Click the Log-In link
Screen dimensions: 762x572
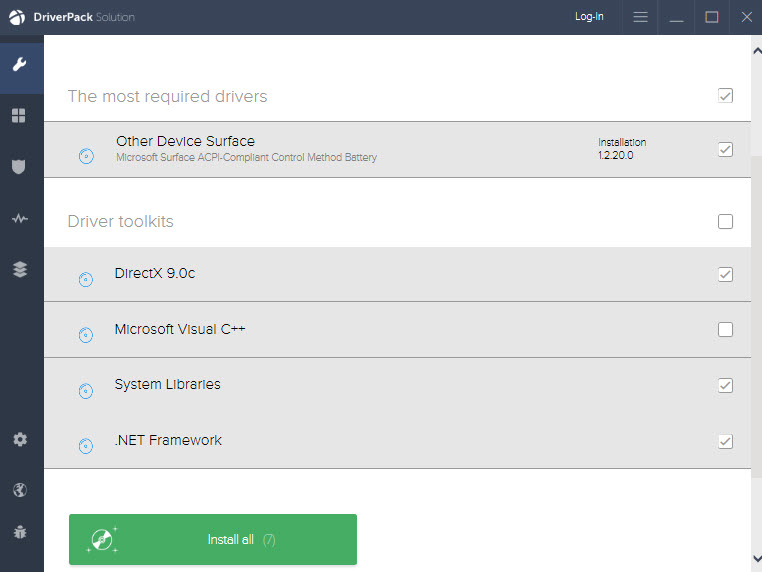click(x=589, y=17)
